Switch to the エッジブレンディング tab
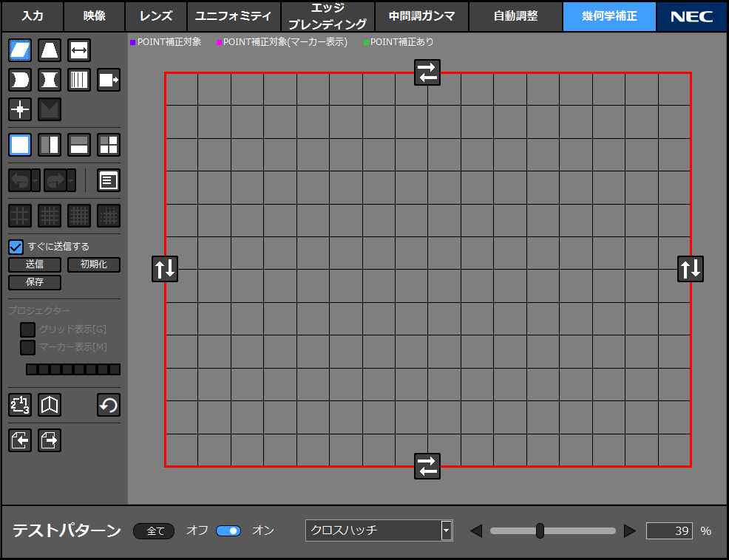 (x=327, y=16)
